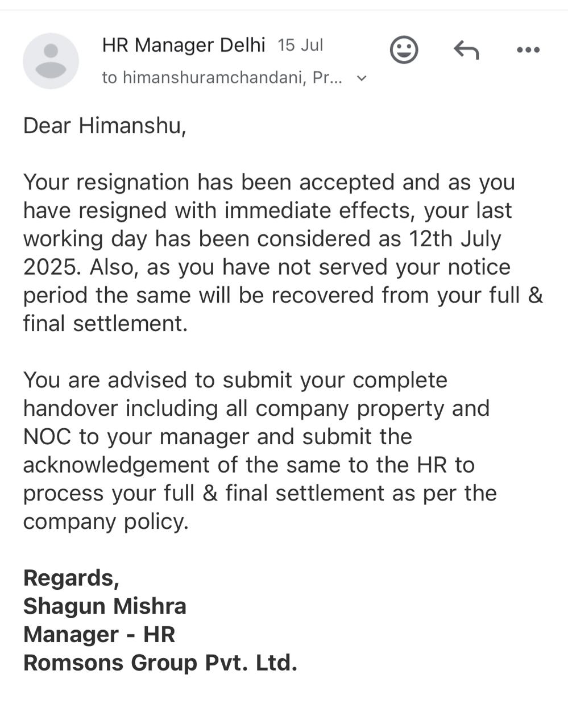
Task: Tap the Regards sign-off line
Action: pos(71,578)
